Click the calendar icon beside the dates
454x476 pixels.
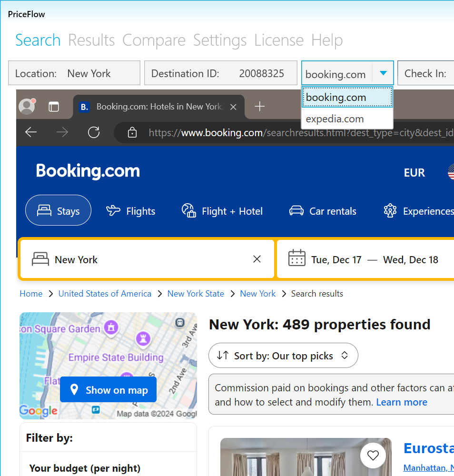(297, 258)
